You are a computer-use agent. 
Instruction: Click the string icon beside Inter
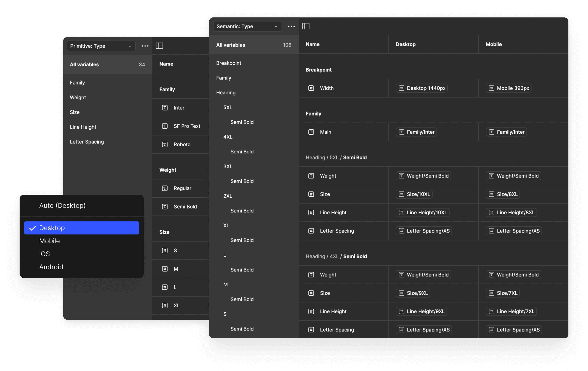click(165, 108)
